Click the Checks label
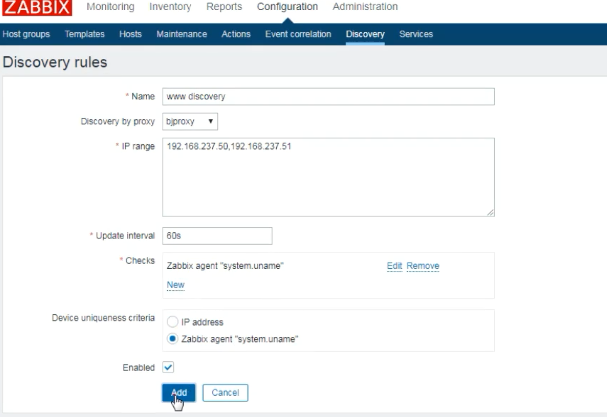607x417 pixels. 140,261
